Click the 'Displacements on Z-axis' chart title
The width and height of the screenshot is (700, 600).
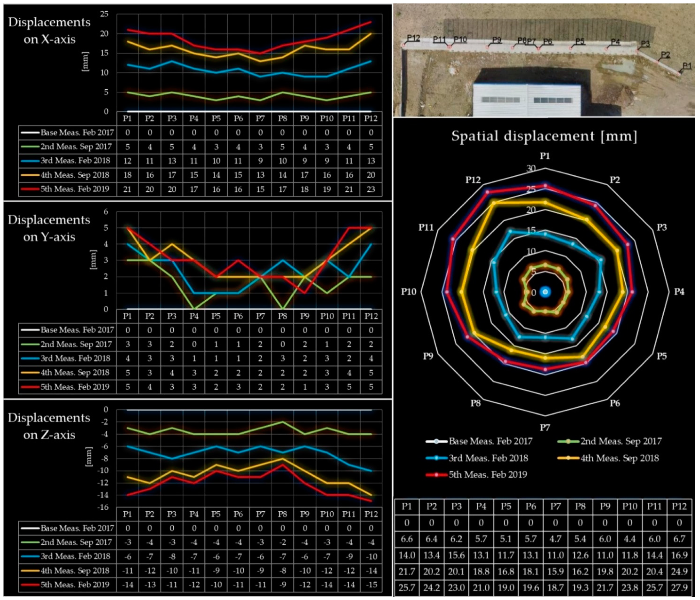tap(49, 426)
